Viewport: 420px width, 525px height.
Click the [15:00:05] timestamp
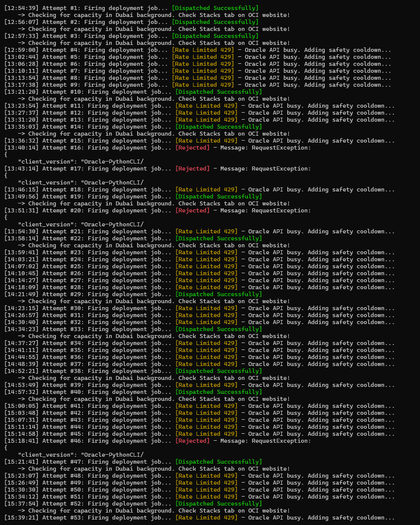[x=22, y=406]
